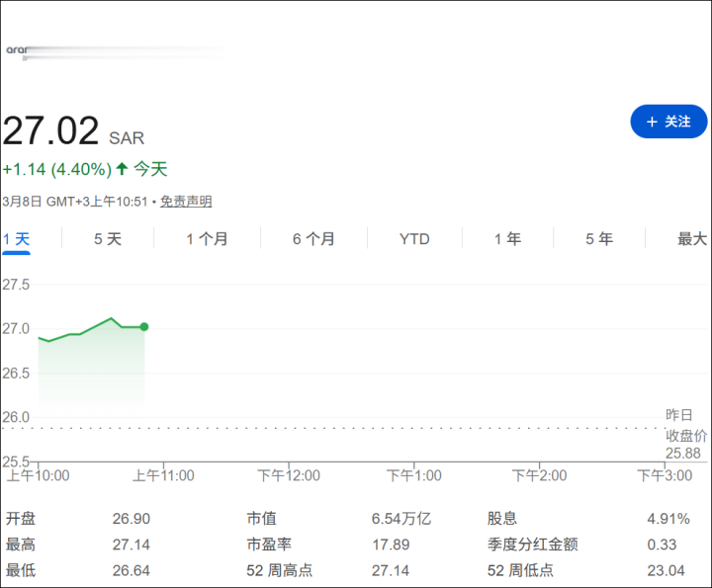Click the 下午2:00 x-axis label
The width and height of the screenshot is (712, 588).
tap(540, 476)
